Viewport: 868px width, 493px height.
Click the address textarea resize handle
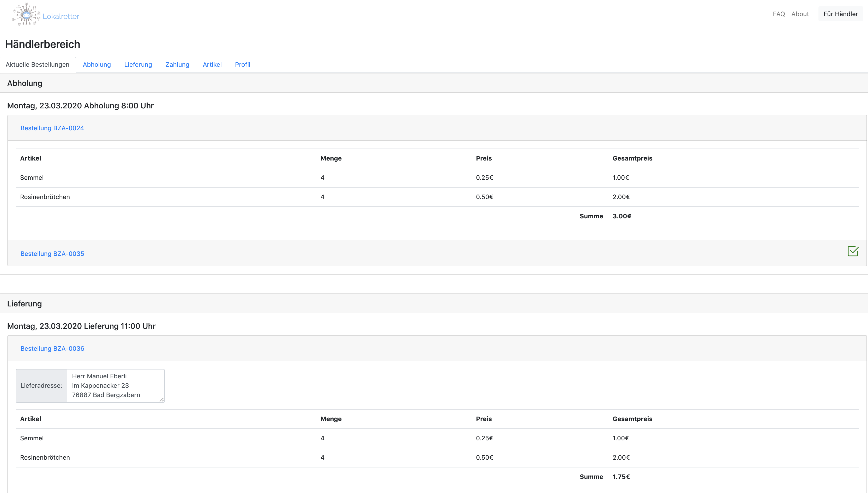coord(162,400)
